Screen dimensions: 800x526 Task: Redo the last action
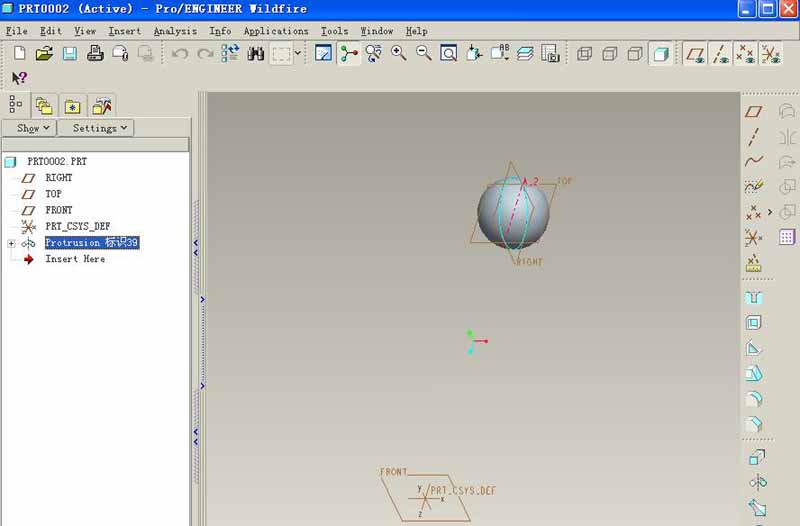click(x=205, y=53)
